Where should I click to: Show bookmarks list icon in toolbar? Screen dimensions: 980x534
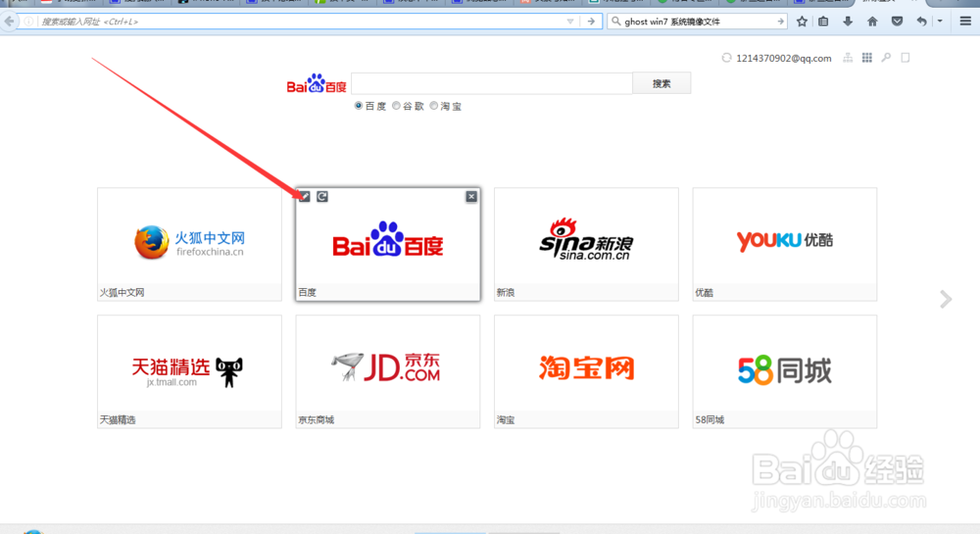tap(824, 22)
